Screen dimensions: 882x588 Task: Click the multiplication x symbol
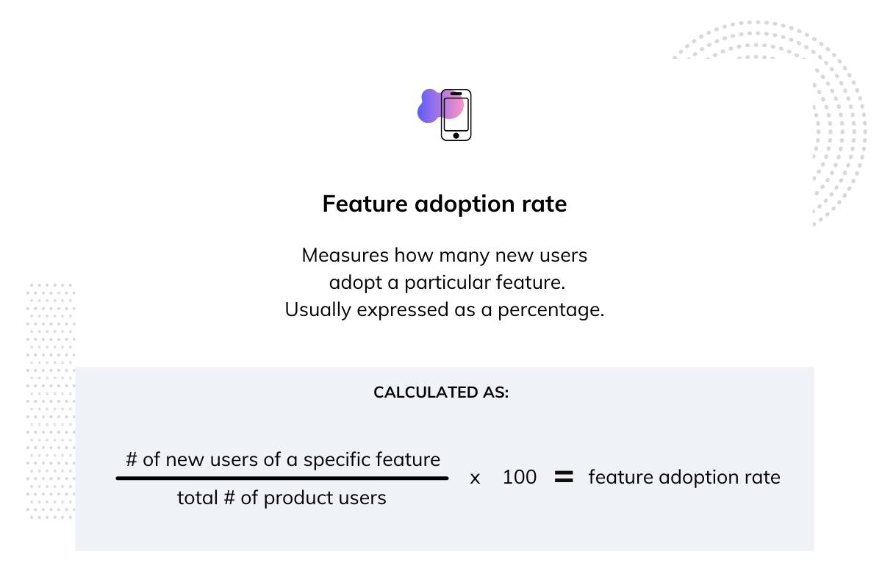(475, 478)
